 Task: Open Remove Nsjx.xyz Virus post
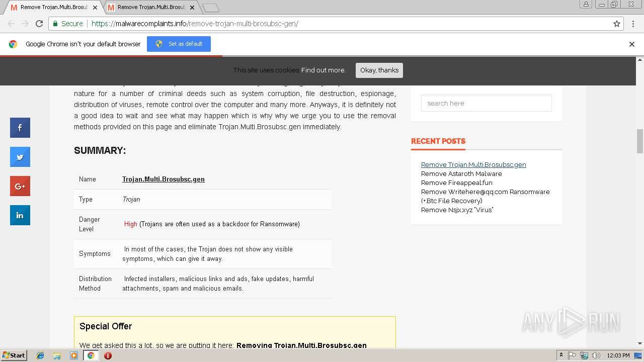coord(457,210)
